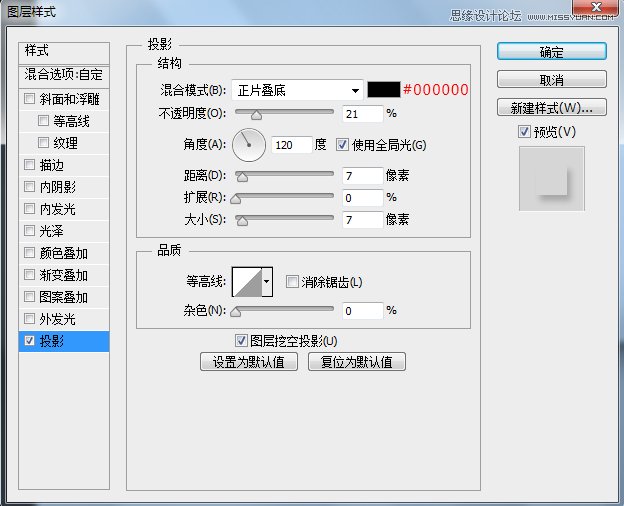Enable the 外发光 checkbox
Screen dimensions: 624x506
(29, 318)
